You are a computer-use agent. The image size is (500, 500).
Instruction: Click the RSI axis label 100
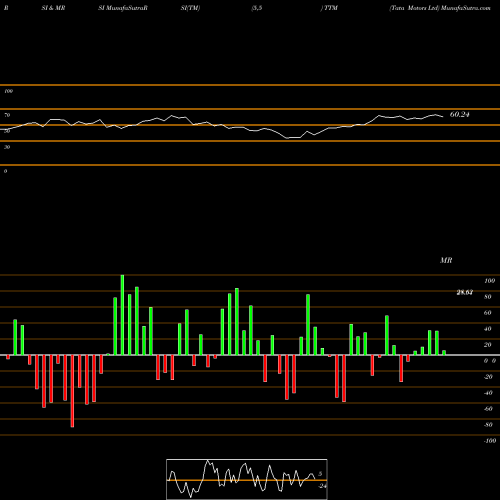click(9, 91)
